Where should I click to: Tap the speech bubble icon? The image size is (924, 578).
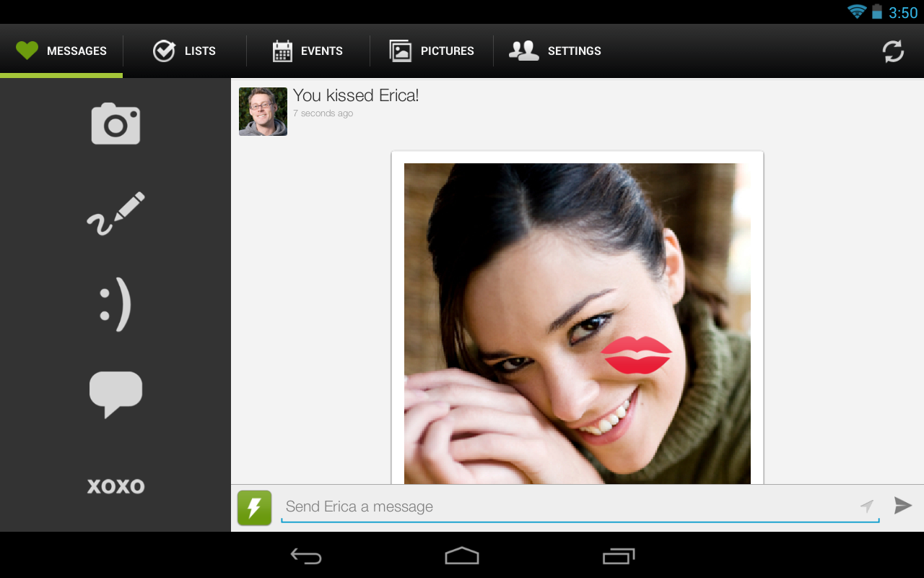(x=115, y=394)
